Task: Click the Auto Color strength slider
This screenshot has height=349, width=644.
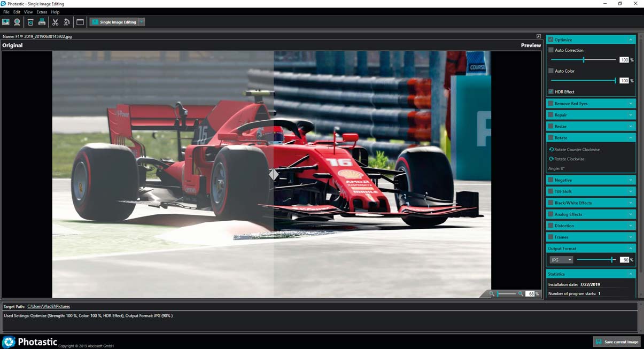Action: (584, 81)
